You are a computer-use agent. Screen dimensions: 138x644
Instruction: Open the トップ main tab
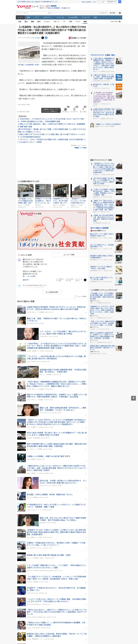(x=20, y=17)
